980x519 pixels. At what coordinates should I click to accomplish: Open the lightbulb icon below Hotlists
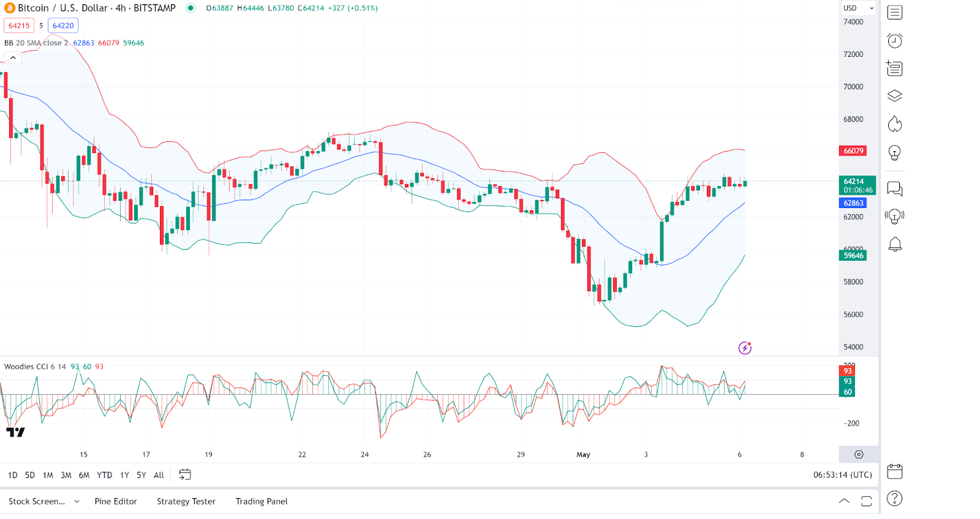pyautogui.click(x=895, y=152)
